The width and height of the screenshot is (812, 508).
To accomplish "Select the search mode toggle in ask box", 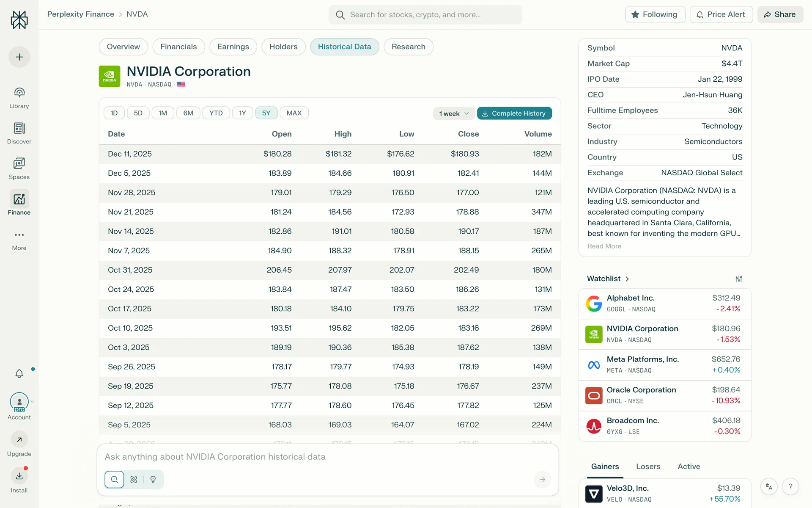I will 114,479.
